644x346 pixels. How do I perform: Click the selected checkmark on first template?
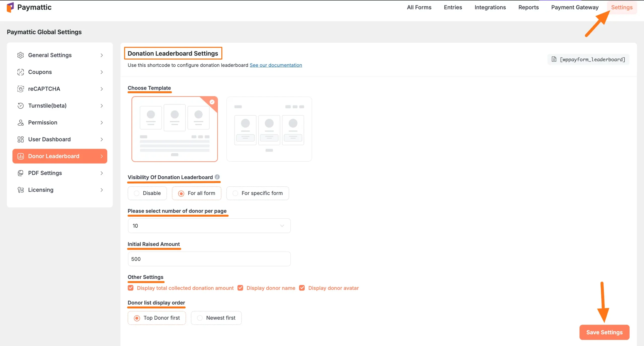[212, 102]
